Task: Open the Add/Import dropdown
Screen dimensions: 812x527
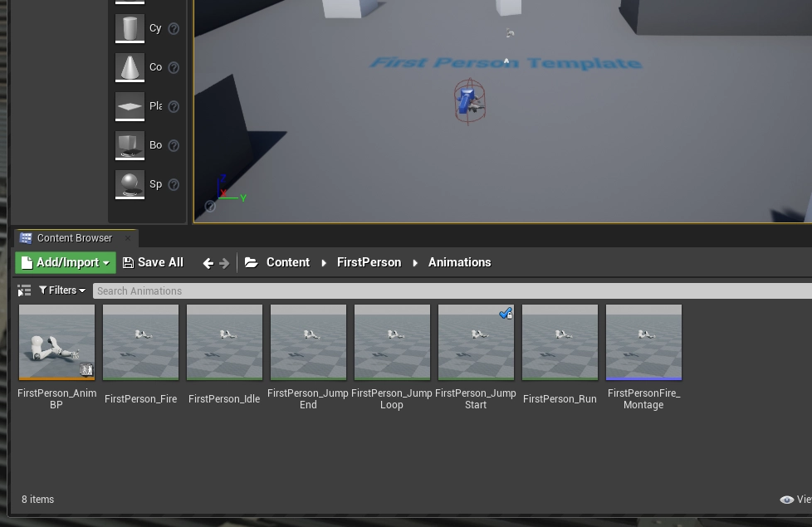Action: tap(66, 262)
